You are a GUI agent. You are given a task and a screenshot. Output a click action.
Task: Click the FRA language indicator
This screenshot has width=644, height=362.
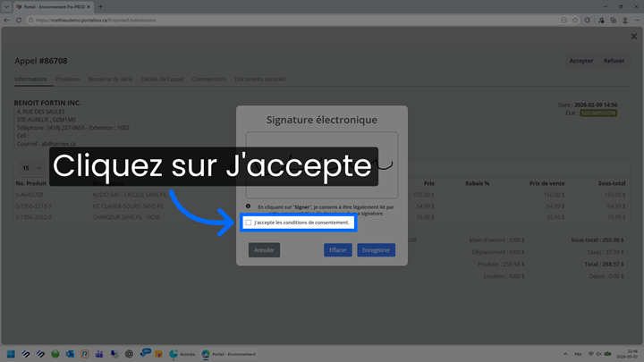pos(578,354)
